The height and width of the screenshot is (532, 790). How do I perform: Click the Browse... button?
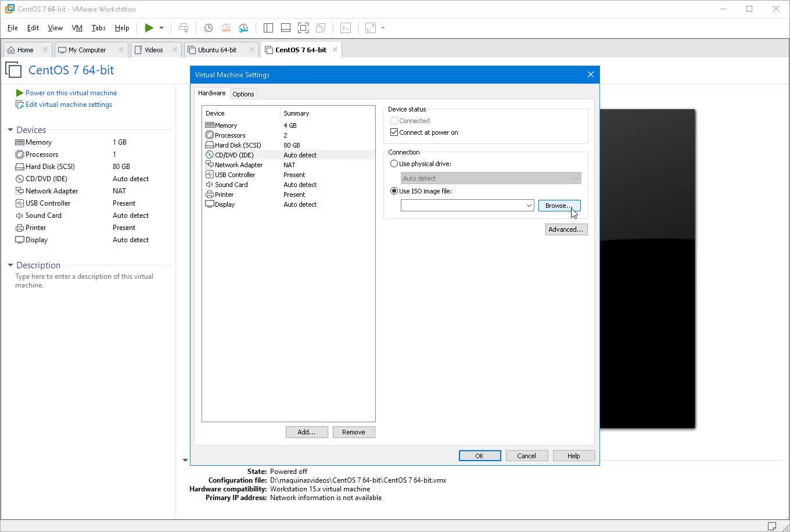559,206
